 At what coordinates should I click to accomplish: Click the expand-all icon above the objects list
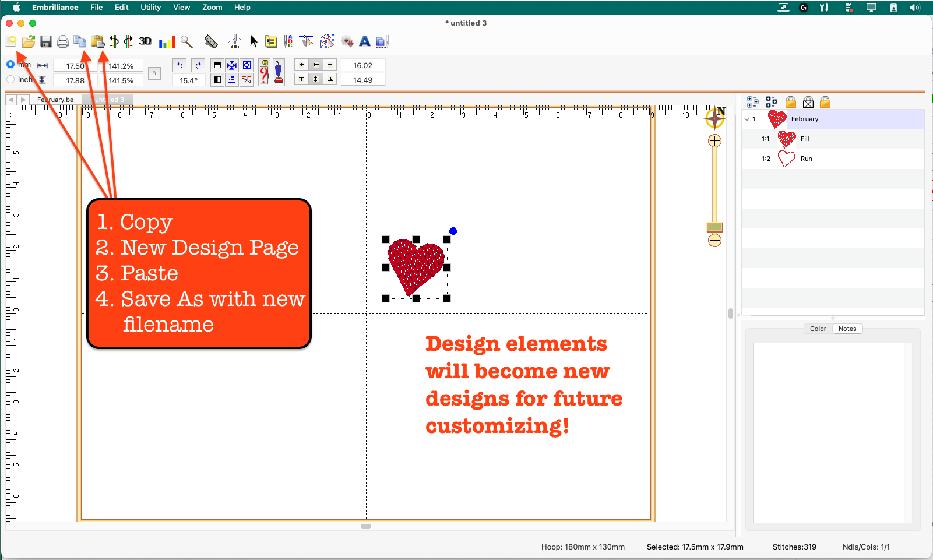coord(752,101)
